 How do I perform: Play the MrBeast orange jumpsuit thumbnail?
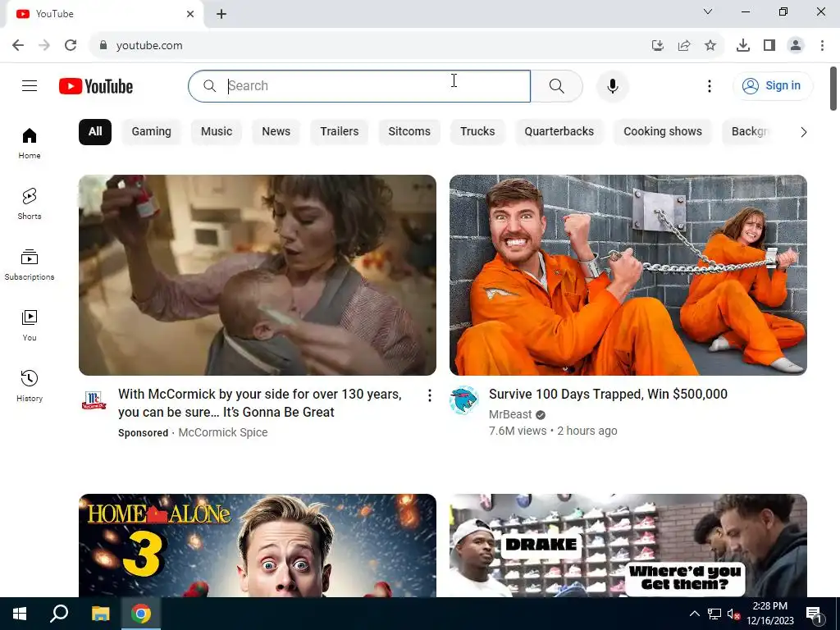(x=628, y=275)
